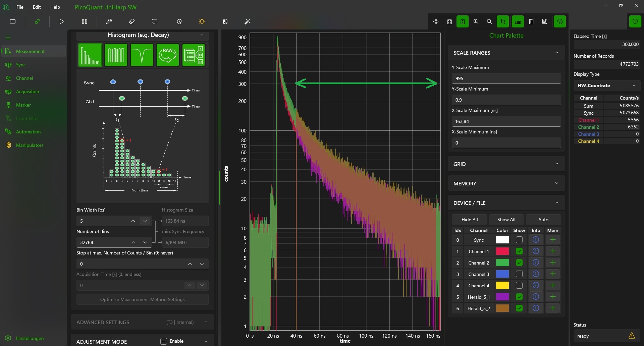This screenshot has height=346, width=644.
Task: Select the RAW measurement mode icon
Action: [168, 55]
